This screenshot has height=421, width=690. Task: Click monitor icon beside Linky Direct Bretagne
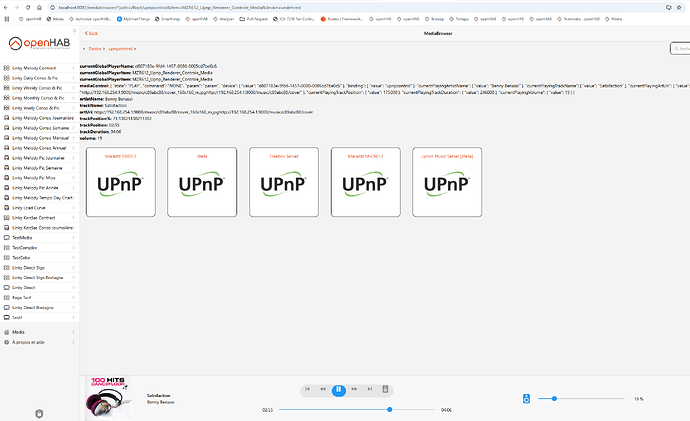click(x=7, y=308)
